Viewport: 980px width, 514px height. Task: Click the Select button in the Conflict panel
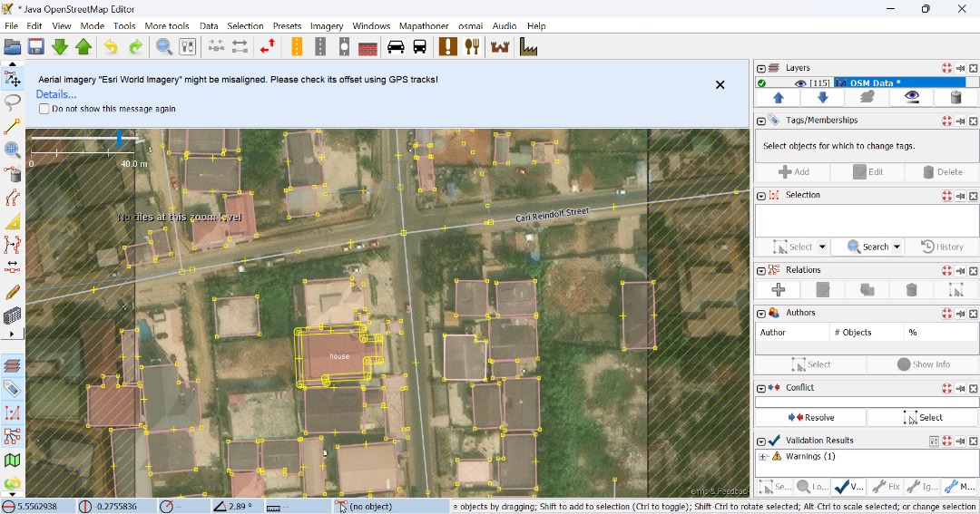[x=923, y=417]
